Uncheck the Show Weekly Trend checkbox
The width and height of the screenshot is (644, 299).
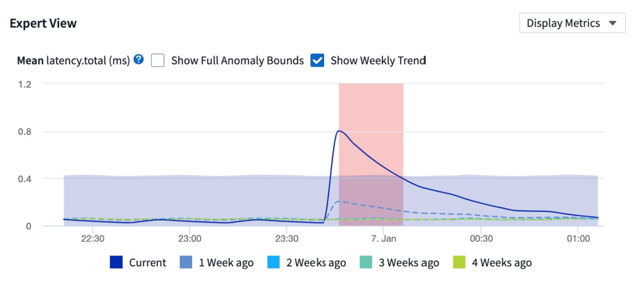[x=317, y=60]
